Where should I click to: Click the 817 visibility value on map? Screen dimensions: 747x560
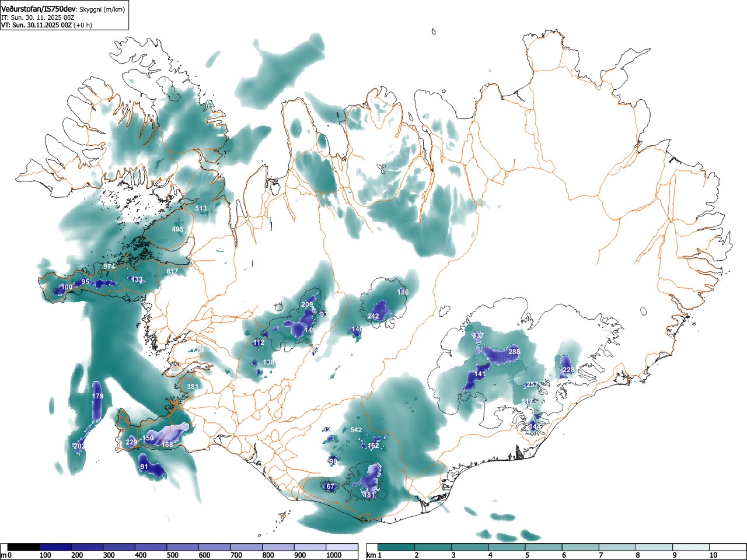pyautogui.click(x=172, y=271)
